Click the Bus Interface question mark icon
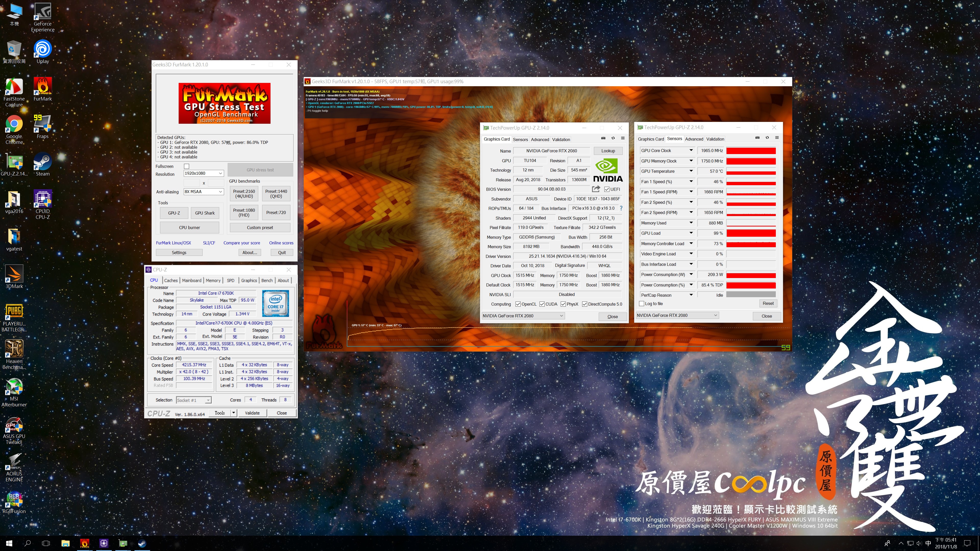This screenshot has width=980, height=551. click(621, 208)
